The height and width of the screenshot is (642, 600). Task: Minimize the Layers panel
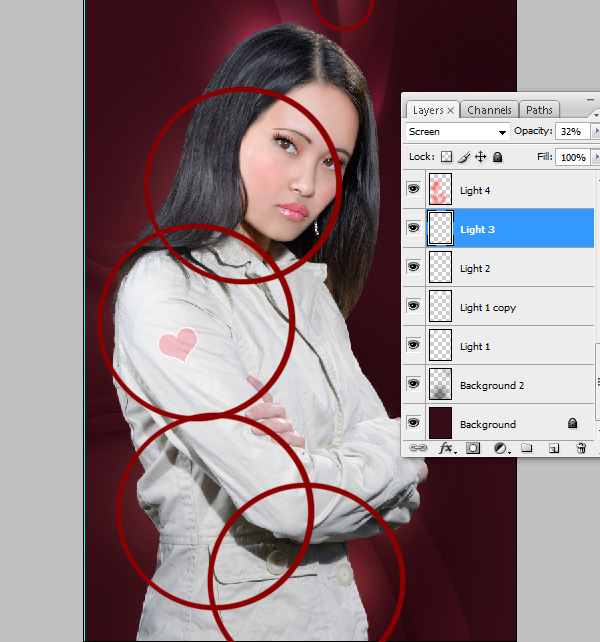pyautogui.click(x=590, y=99)
